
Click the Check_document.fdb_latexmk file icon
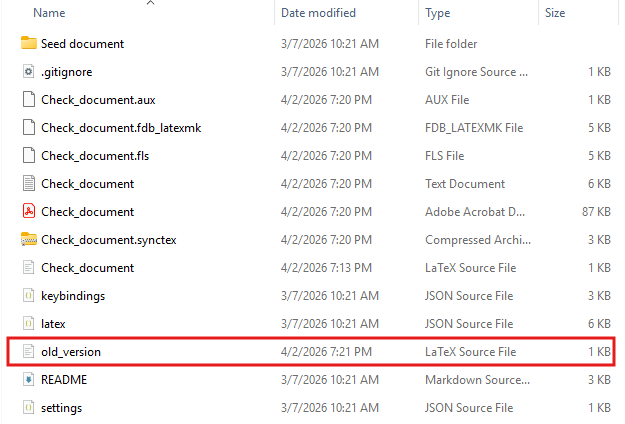[x=29, y=127]
